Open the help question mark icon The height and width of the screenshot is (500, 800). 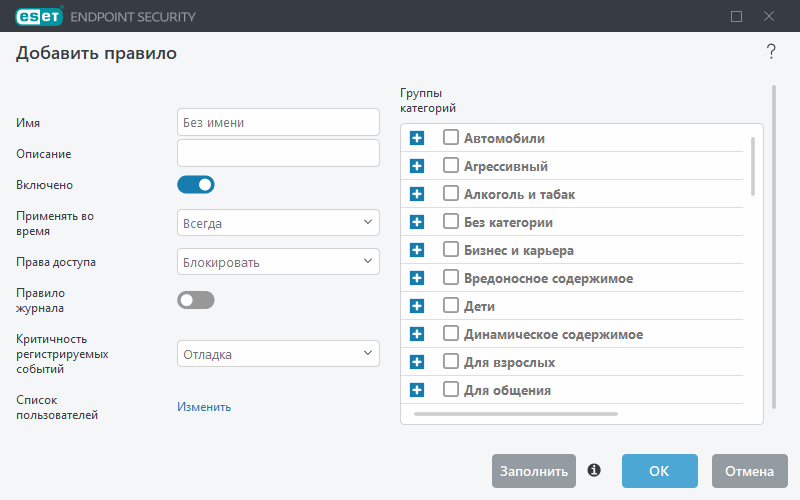(x=771, y=52)
